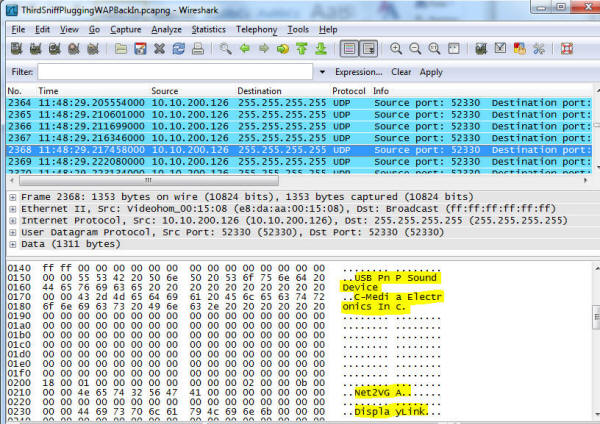Go forward in packet history
The height and width of the screenshot is (424, 600).
click(264, 49)
